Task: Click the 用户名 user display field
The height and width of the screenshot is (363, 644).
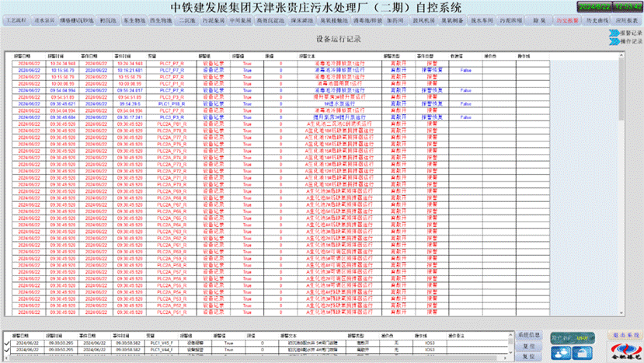Action: click(x=572, y=338)
